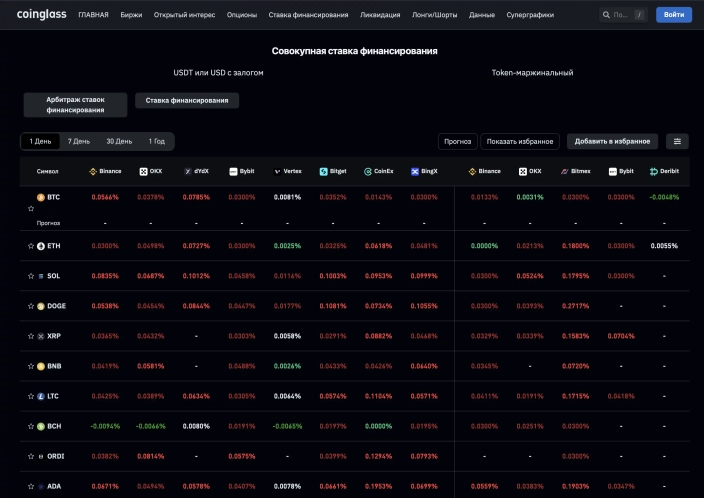The height and width of the screenshot is (498, 704).
Task: Toggle the favorite star for SOL
Action: click(x=31, y=276)
